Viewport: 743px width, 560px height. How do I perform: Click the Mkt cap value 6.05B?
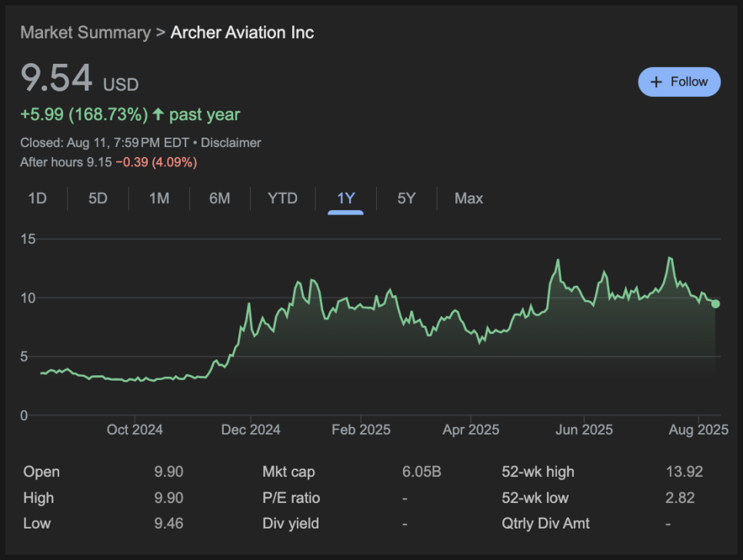click(421, 472)
